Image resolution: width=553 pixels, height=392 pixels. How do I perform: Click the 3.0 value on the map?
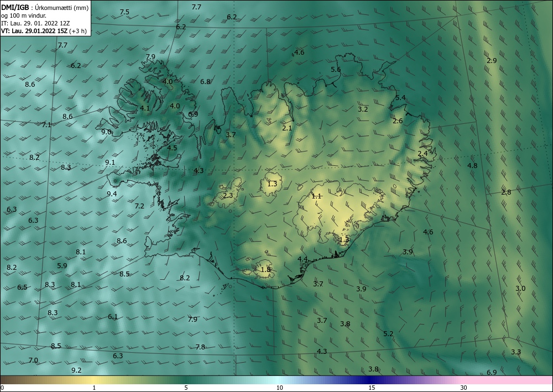pos(520,289)
